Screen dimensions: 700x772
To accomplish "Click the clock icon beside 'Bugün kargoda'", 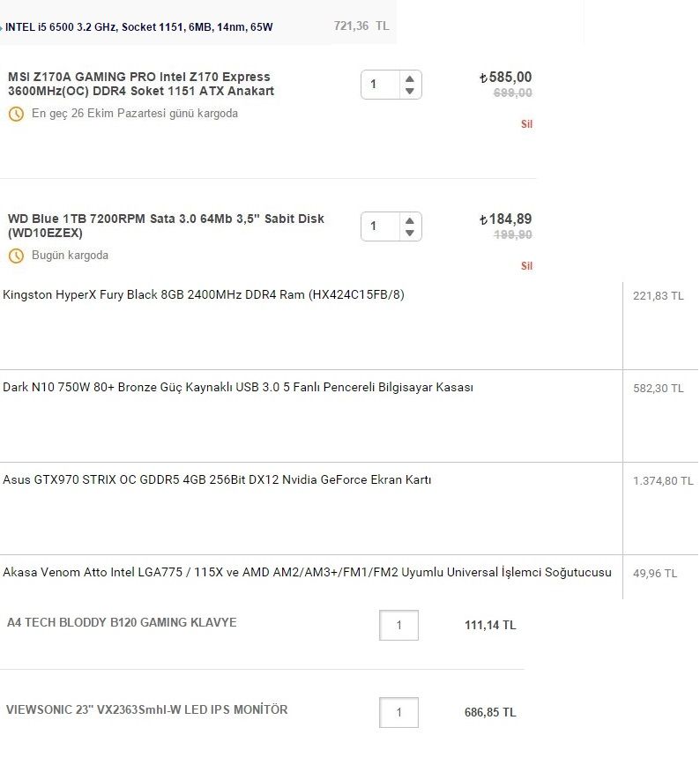I will 16,256.
